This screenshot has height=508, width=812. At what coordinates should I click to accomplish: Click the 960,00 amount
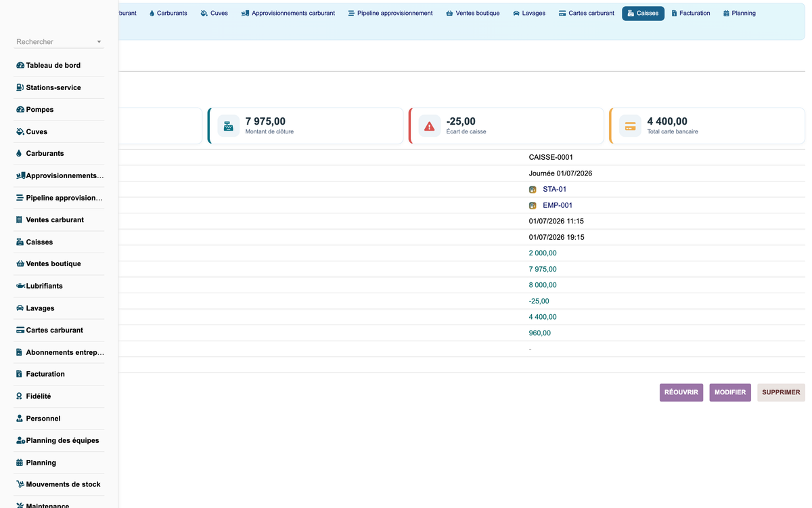540,333
